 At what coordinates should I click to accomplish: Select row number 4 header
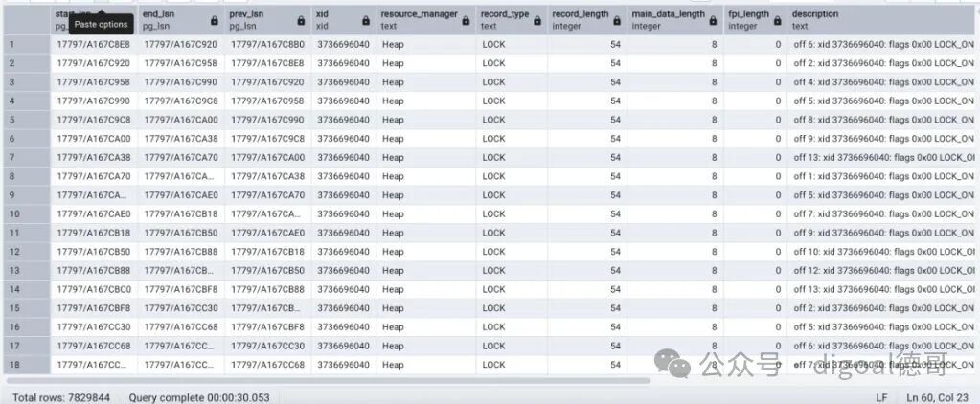tap(27, 101)
